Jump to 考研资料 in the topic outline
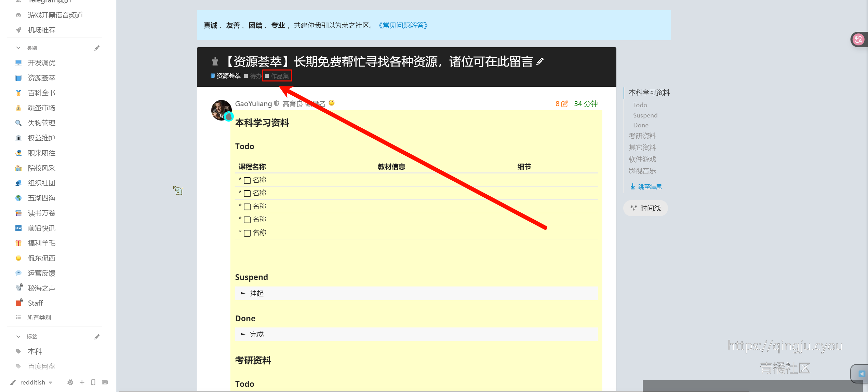This screenshot has width=868, height=392. tap(642, 136)
